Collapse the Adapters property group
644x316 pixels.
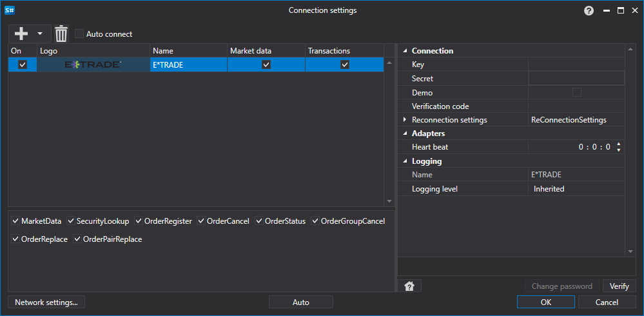click(x=405, y=133)
